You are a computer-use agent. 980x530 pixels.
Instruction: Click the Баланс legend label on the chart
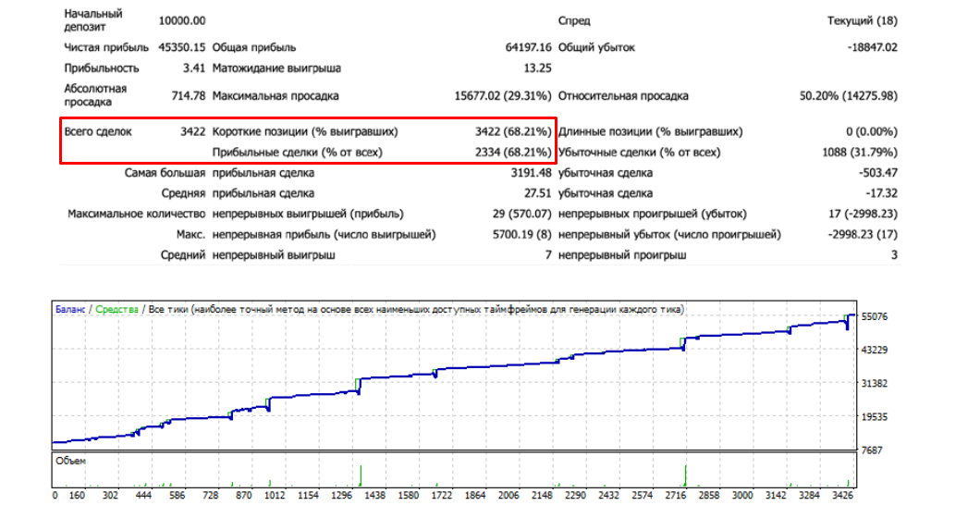70,309
